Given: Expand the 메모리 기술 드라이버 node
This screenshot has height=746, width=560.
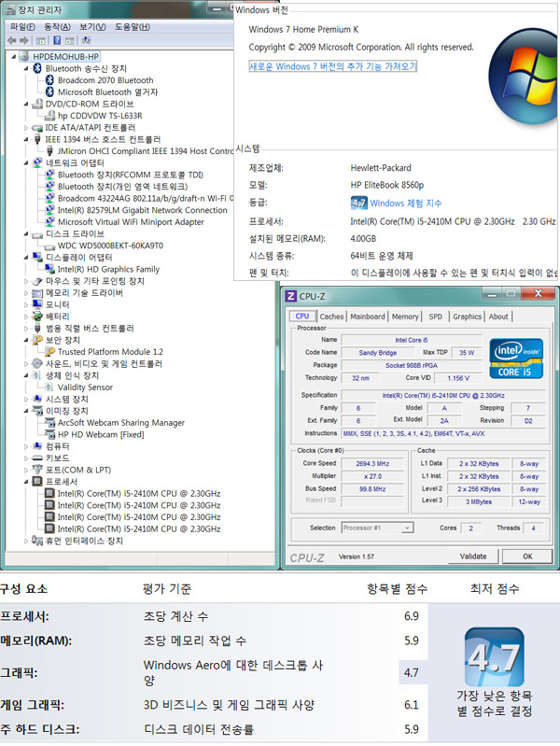Looking at the screenshot, I should pyautogui.click(x=27, y=293).
